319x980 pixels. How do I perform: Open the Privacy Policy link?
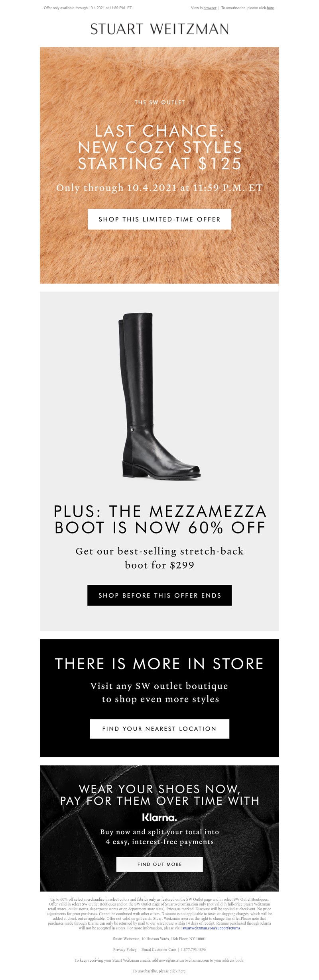(125, 949)
